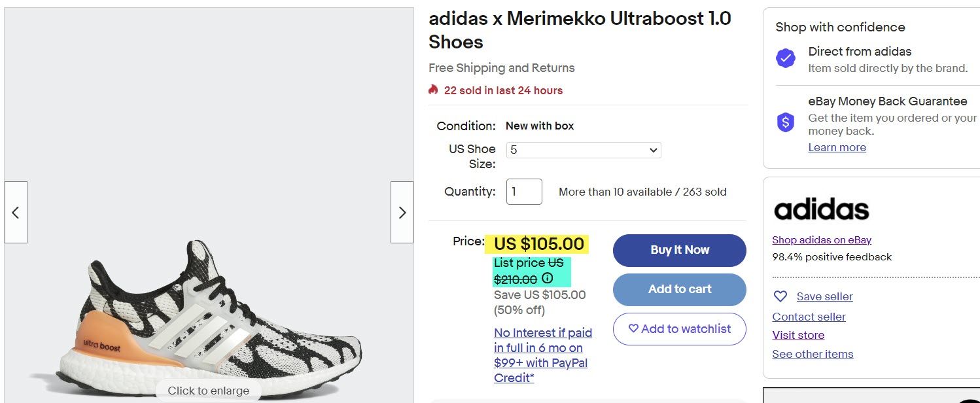Click Add to watchlist button
The width and height of the screenshot is (980, 403).
pos(679,329)
